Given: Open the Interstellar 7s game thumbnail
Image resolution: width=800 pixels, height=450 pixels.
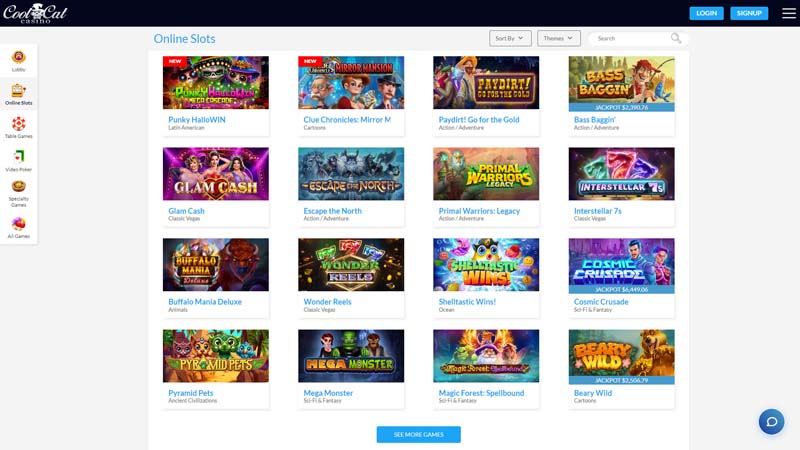Looking at the screenshot, I should click(621, 174).
